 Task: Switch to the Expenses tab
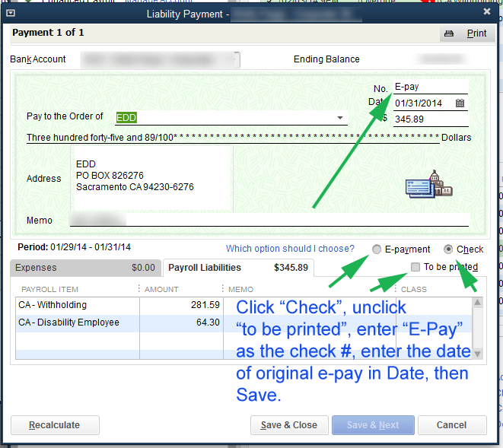point(85,268)
